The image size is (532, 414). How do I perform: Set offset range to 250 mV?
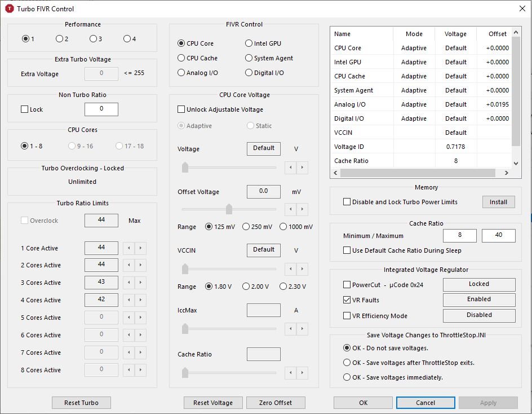[x=257, y=227]
